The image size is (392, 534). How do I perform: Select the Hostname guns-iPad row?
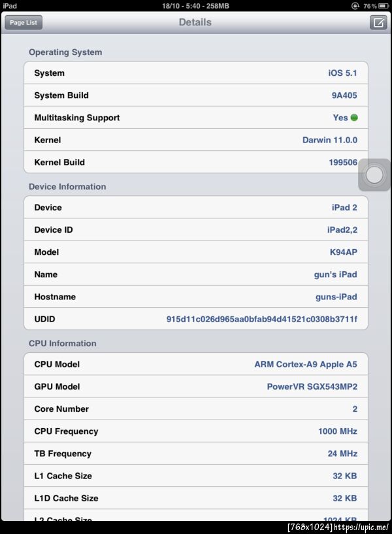[x=195, y=297]
